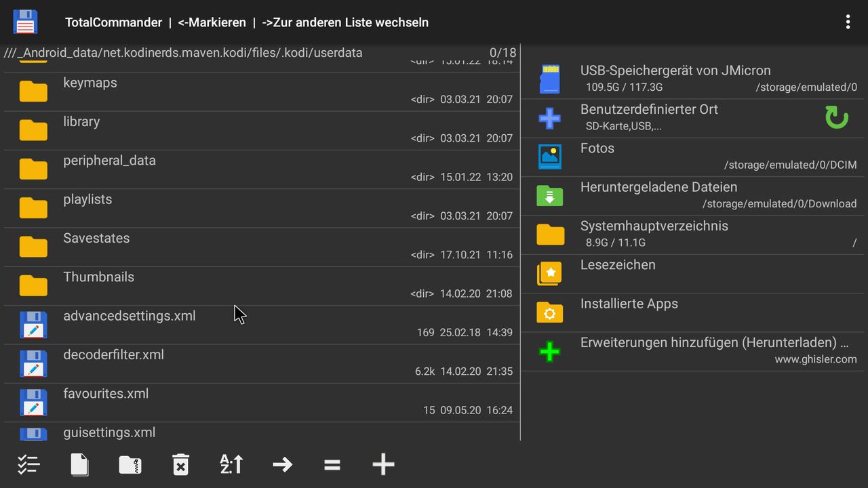Viewport: 868px width, 488px height.
Task: Click the green refresh icon beside Benutzerdefinierter Ort
Action: tap(837, 117)
